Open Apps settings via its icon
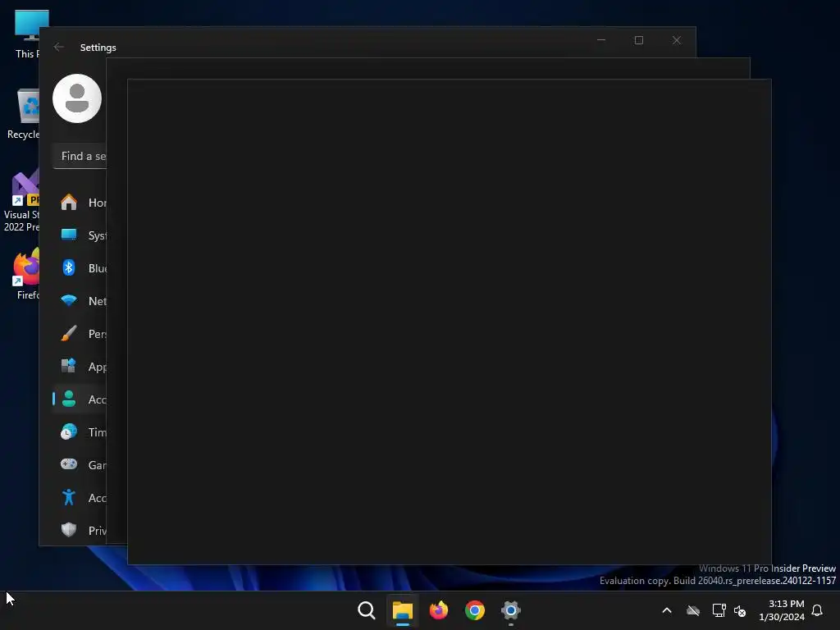The height and width of the screenshot is (630, 840). [69, 367]
